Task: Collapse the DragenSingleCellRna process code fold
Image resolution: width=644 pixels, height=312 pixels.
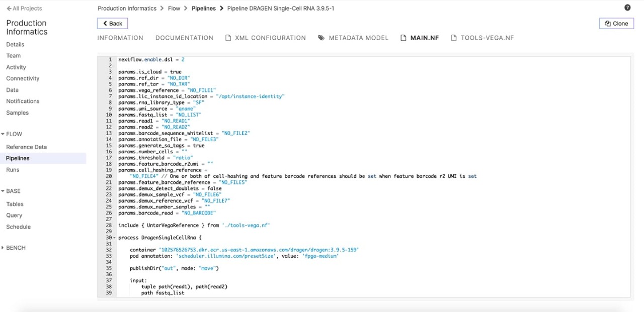Action: click(113, 237)
